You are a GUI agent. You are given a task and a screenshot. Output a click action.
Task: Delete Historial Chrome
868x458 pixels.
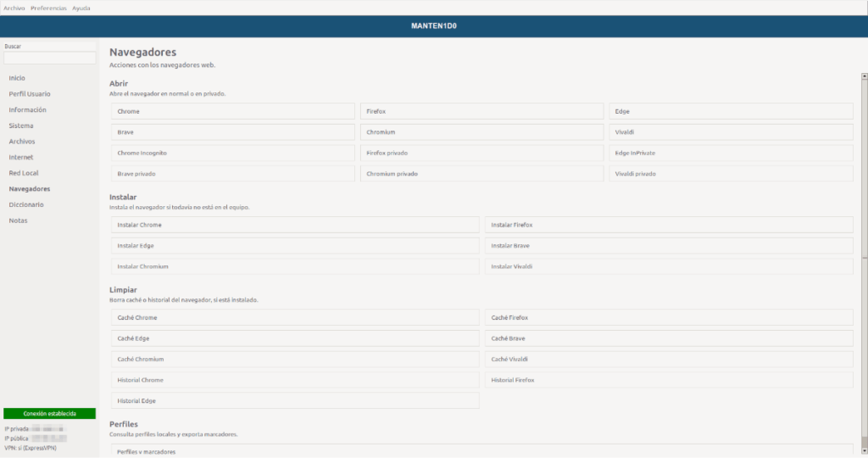click(295, 380)
